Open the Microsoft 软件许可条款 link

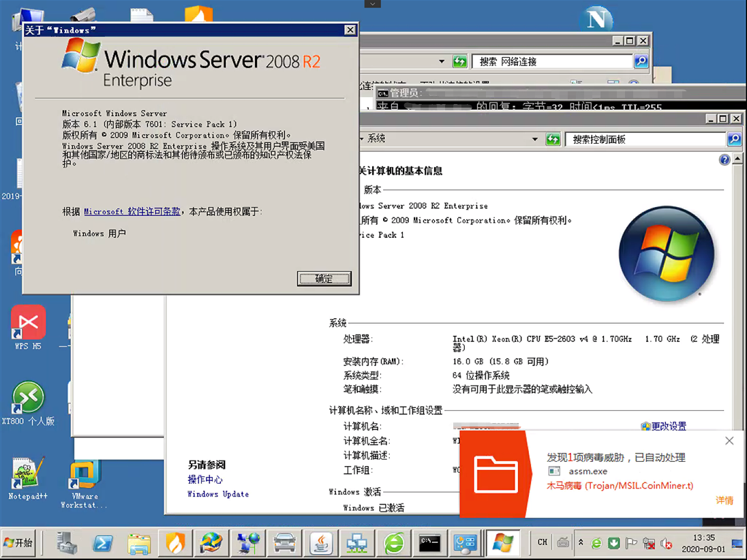(132, 211)
